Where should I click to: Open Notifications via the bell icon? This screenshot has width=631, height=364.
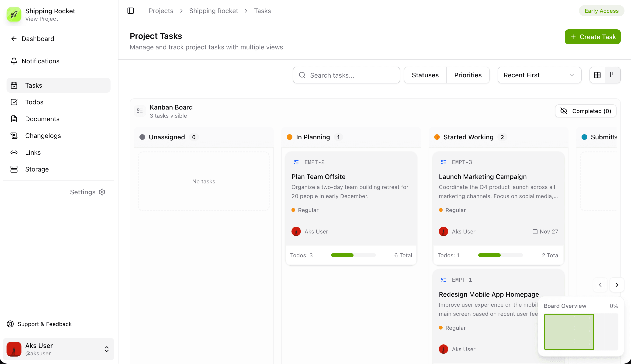pyautogui.click(x=14, y=61)
